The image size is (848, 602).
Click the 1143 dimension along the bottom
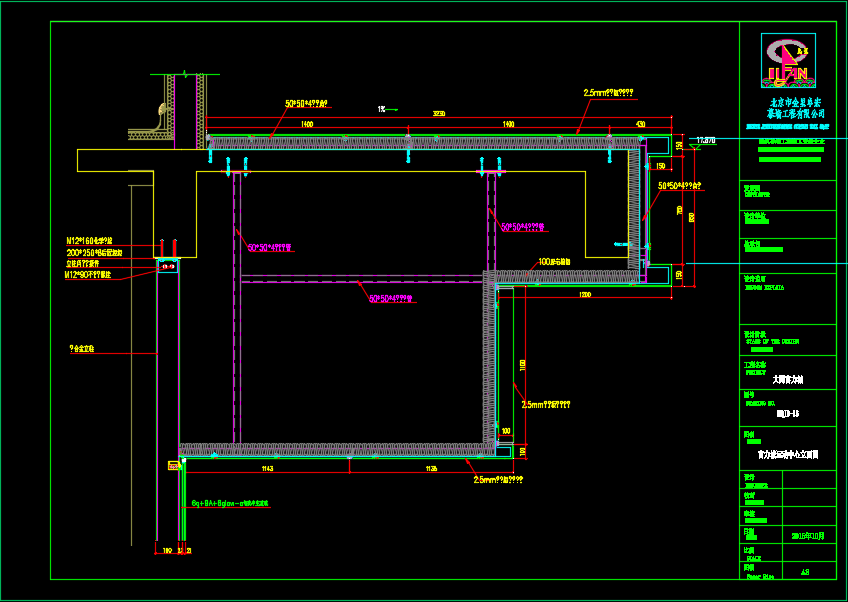click(x=266, y=468)
